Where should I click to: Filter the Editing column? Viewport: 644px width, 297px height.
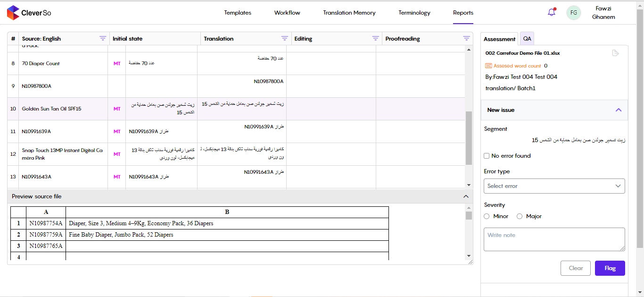[x=376, y=39]
